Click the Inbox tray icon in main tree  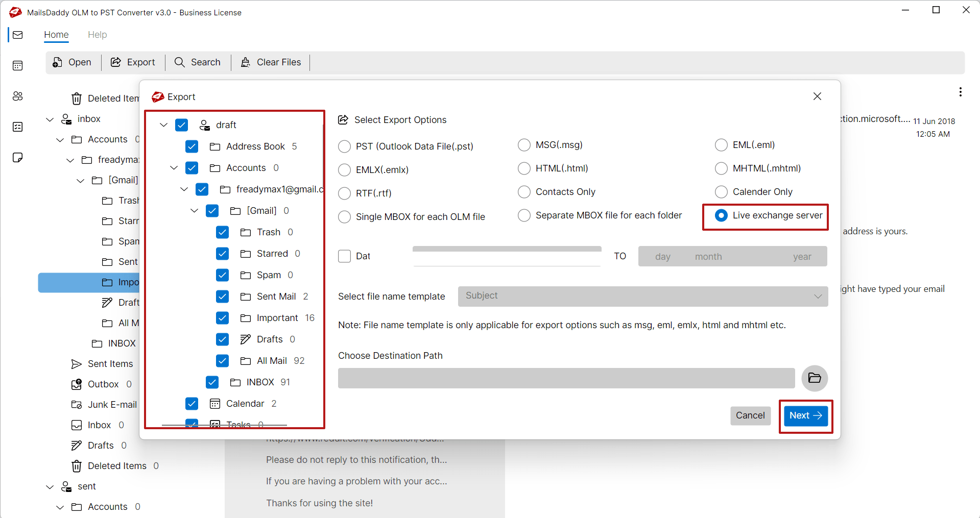coord(77,425)
